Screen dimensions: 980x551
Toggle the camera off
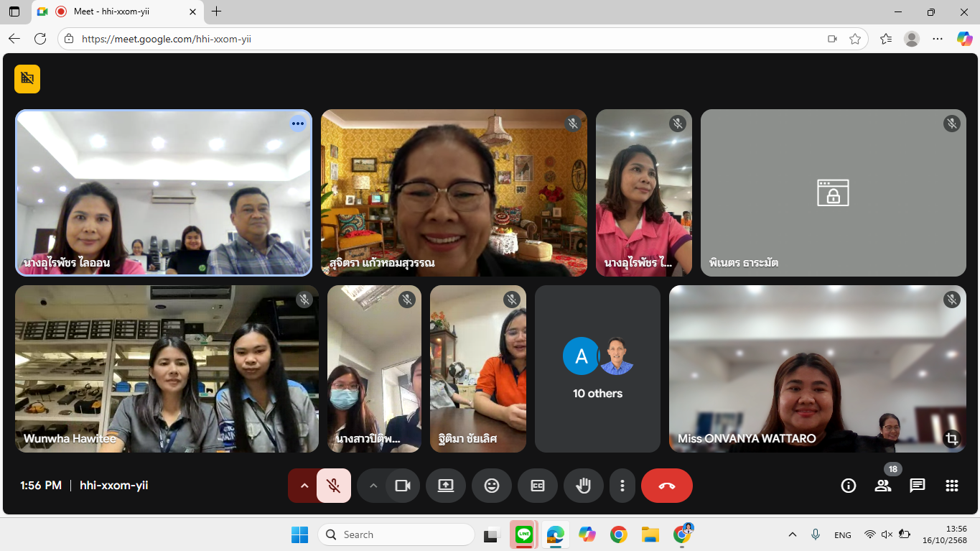click(x=402, y=486)
